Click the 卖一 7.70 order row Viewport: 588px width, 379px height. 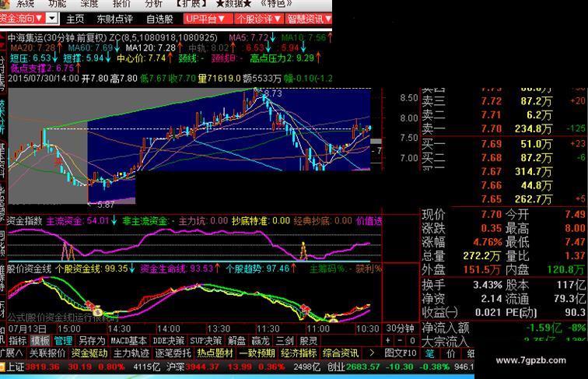coord(504,128)
